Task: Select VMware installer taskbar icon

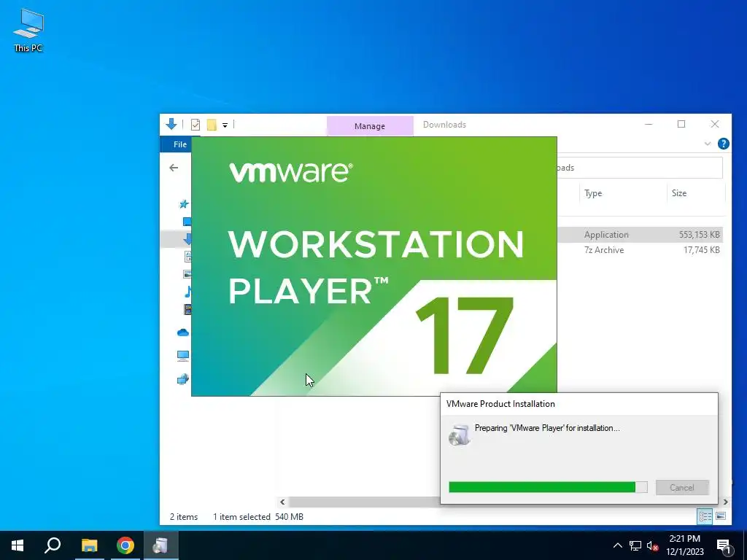Action: 161,545
